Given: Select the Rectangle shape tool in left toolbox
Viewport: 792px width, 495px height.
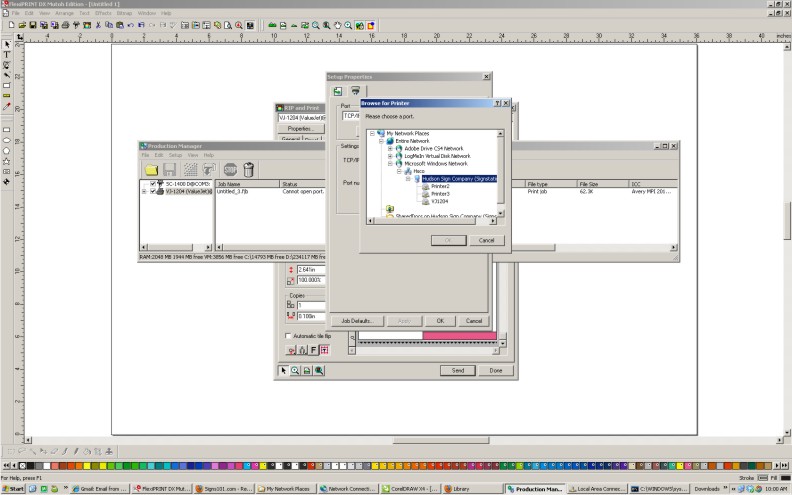Looking at the screenshot, I should tap(7, 130).
